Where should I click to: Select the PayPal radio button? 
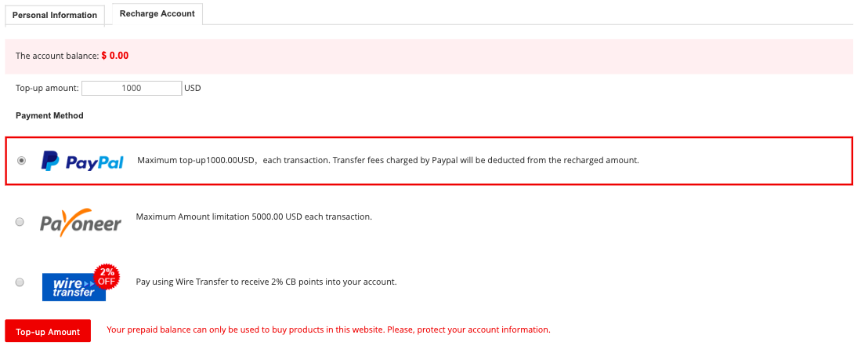point(21,160)
